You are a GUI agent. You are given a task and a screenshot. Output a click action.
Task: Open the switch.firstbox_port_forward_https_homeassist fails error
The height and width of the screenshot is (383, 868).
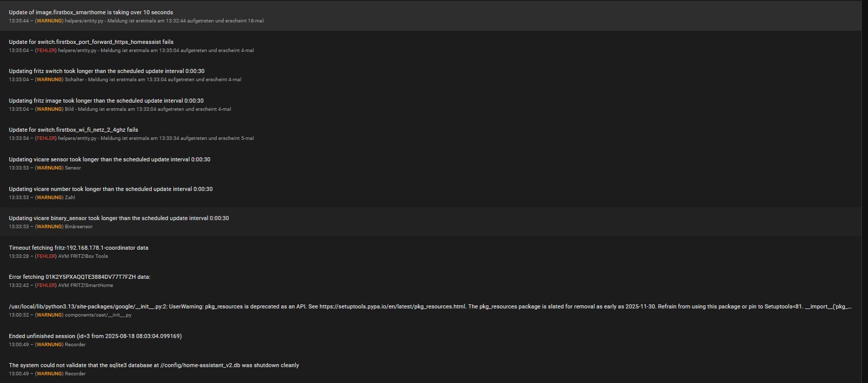tap(431, 46)
